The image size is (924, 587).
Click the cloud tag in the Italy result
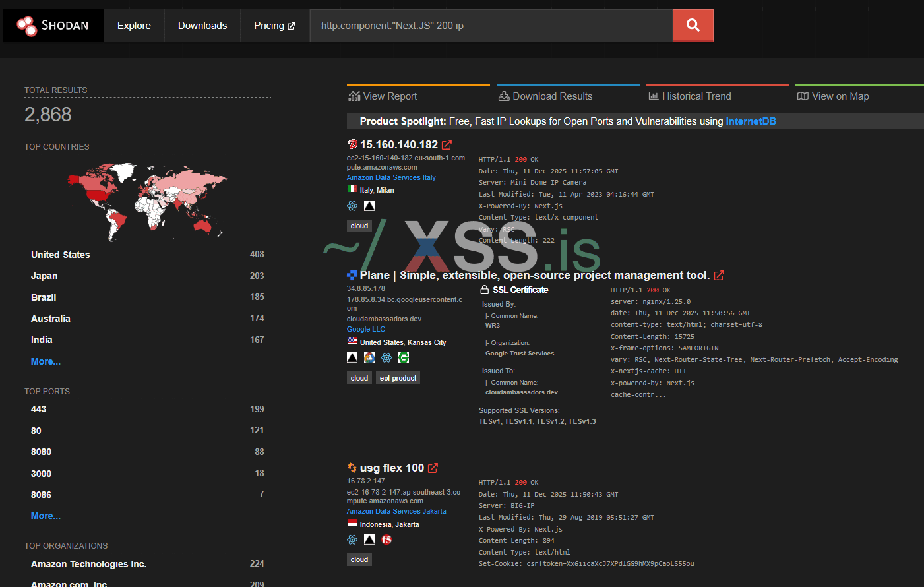pyautogui.click(x=359, y=226)
